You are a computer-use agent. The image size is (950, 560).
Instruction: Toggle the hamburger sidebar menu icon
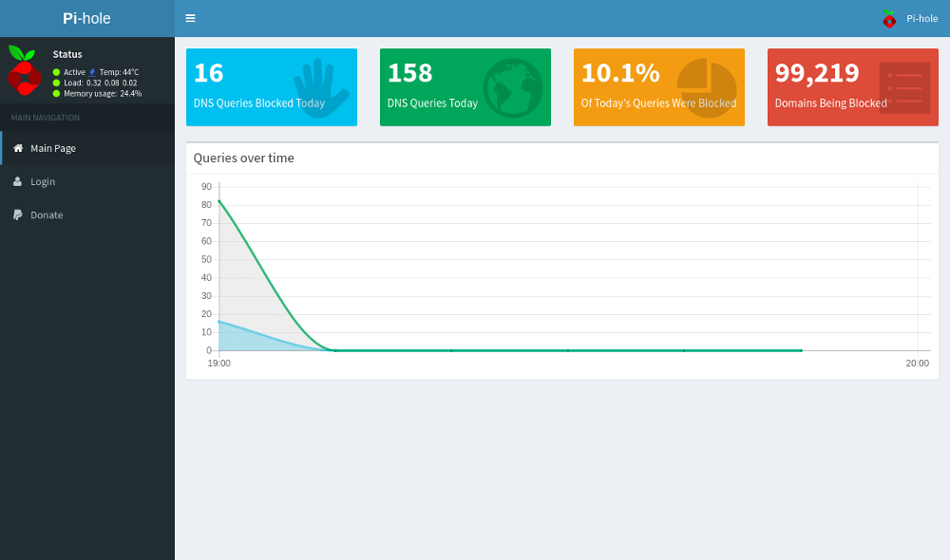pyautogui.click(x=190, y=18)
